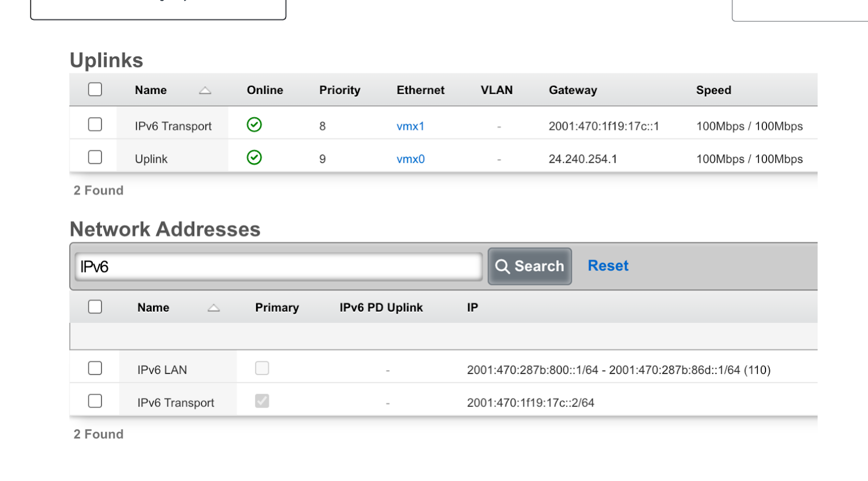The width and height of the screenshot is (868, 481).
Task: Sort uplinks by Gateway column header
Action: [x=573, y=90]
